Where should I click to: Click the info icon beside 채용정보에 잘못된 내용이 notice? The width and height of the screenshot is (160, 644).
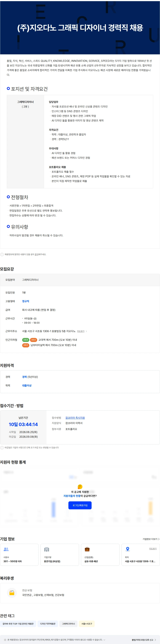coord(2,255)
